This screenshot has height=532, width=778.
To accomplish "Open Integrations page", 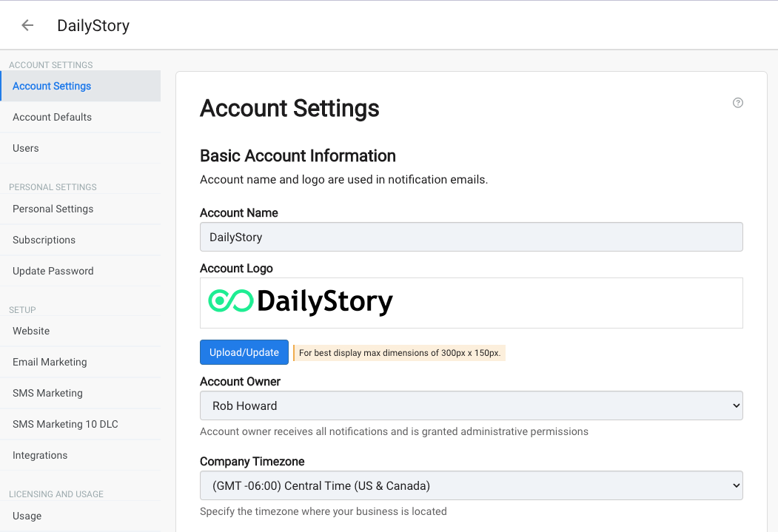I will point(81,455).
